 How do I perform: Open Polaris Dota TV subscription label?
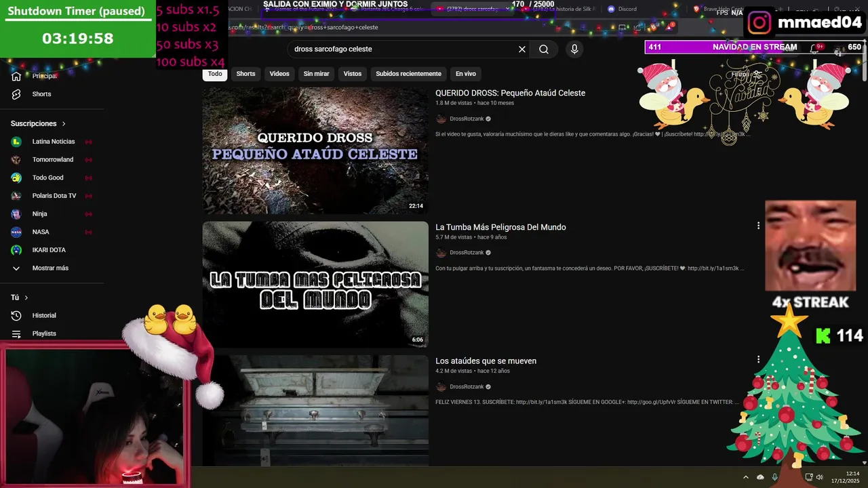54,196
